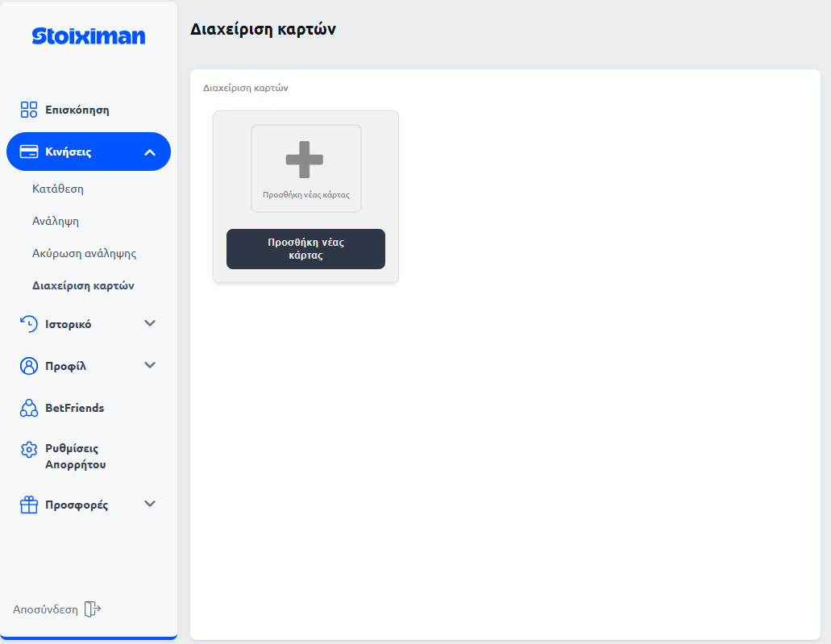Expand the Προφίλ section chevron
This screenshot has height=644, width=831.
point(150,365)
